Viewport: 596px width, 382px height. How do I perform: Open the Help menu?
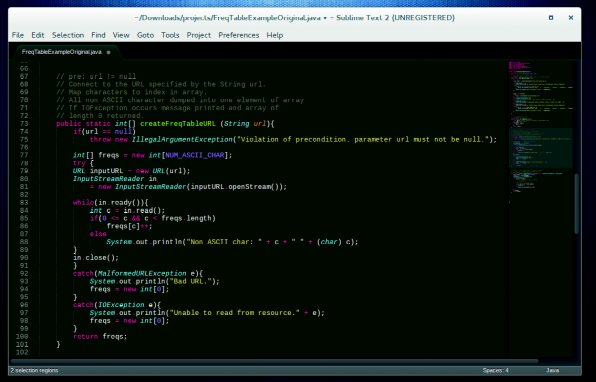point(275,35)
